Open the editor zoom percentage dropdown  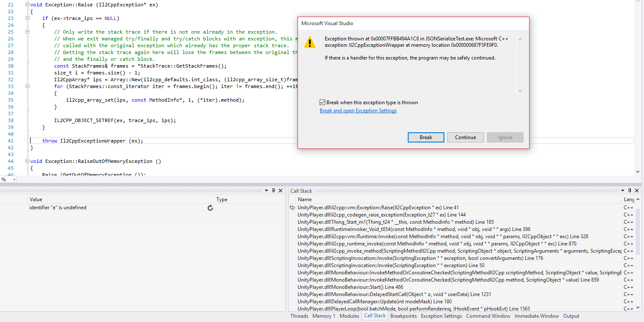[14, 180]
